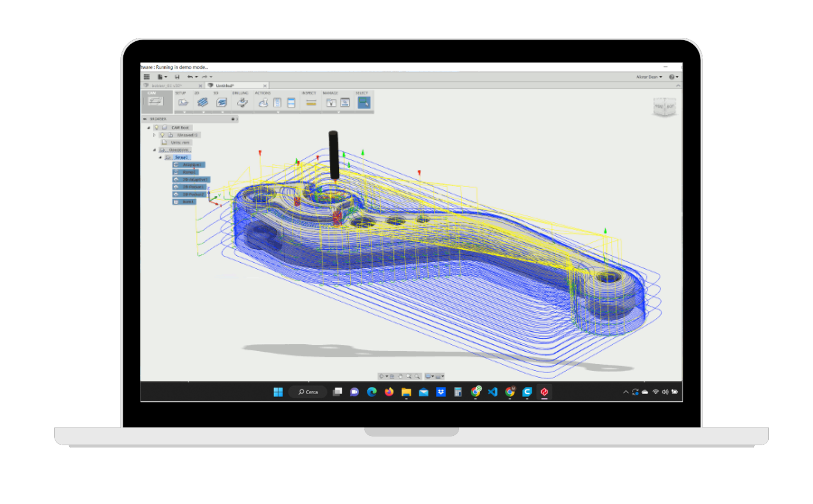Select the 2D Adaptive1 operation

192,180
